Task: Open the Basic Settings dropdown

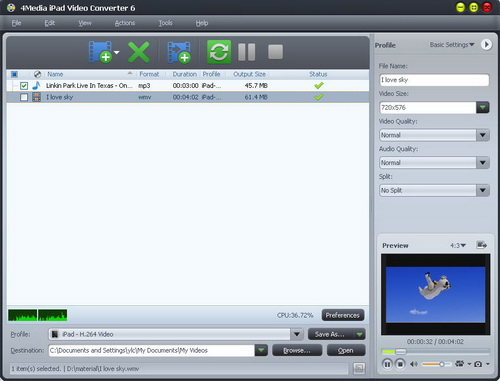Action: 452,45
